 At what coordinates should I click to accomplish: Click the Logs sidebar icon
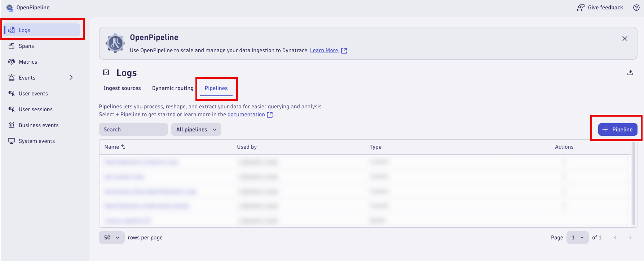point(12,30)
